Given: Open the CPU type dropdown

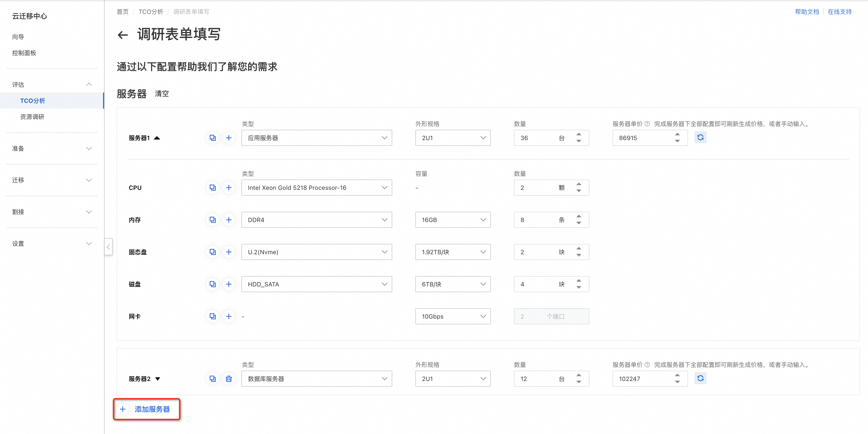Looking at the screenshot, I should [x=316, y=187].
